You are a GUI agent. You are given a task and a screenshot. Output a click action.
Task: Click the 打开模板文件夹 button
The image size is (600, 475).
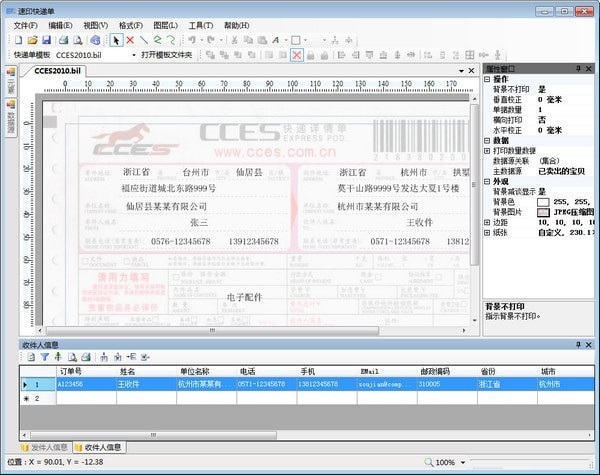pyautogui.click(x=166, y=55)
